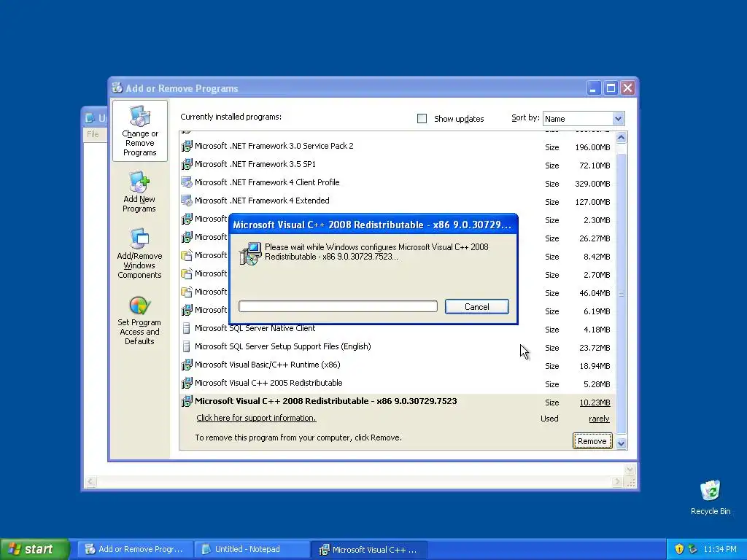Screen dimensions: 747x560
Task: Select Microsoft .NET Framework 4 Extended
Action: pos(262,201)
